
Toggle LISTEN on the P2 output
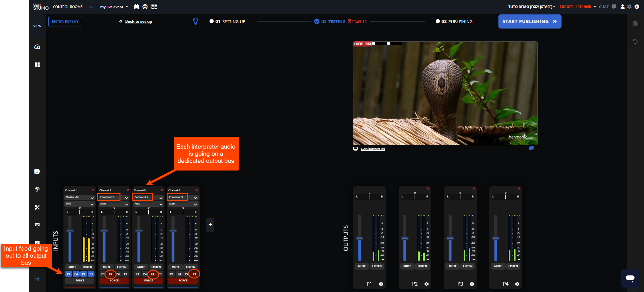(422, 266)
